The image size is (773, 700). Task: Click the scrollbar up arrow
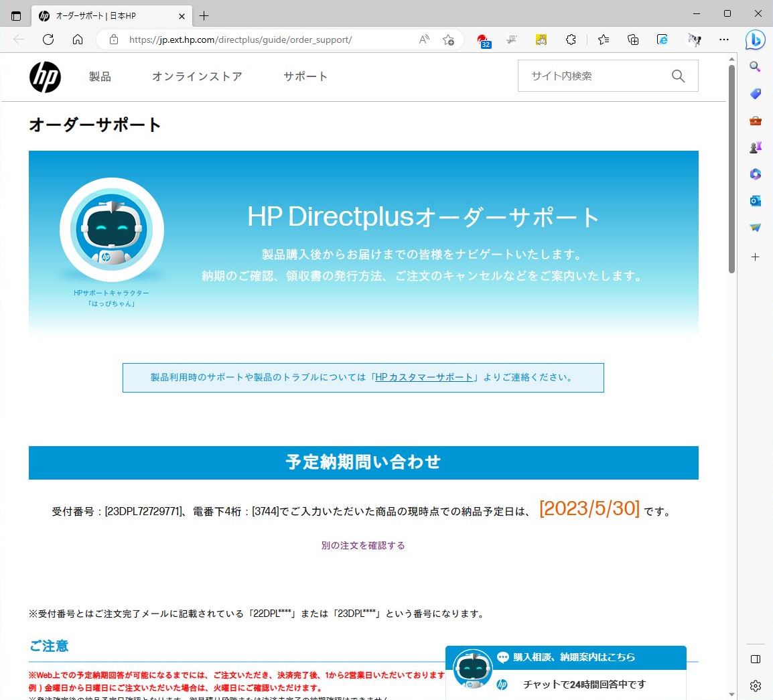tap(731, 59)
